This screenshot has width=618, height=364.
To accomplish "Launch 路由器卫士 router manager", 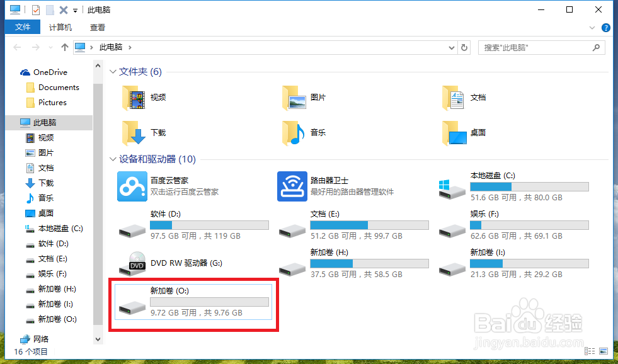I will 335,186.
